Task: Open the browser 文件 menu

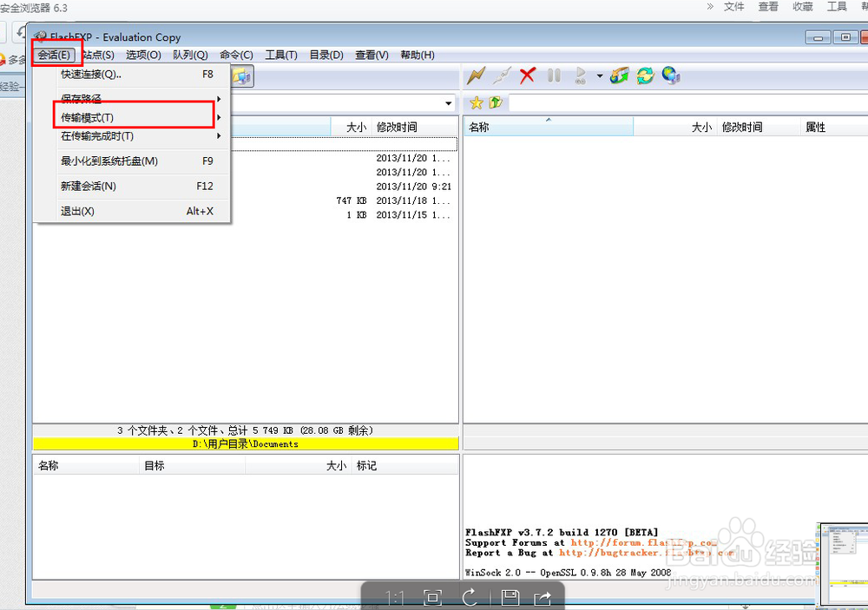Action: 734,7
